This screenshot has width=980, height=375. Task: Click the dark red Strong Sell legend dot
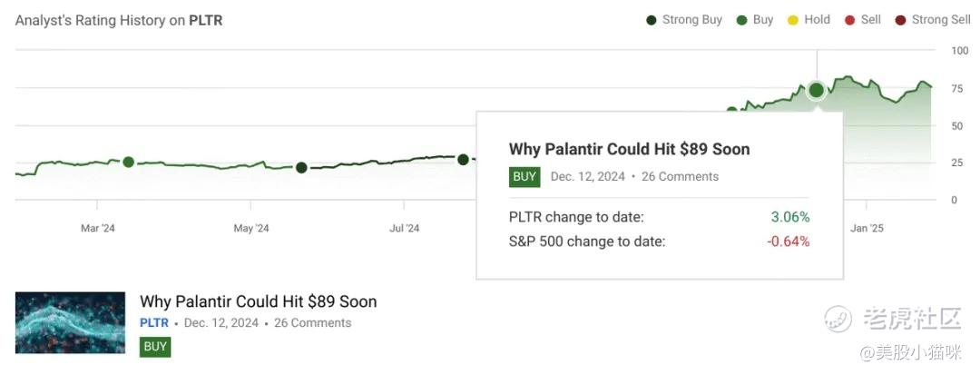click(900, 20)
